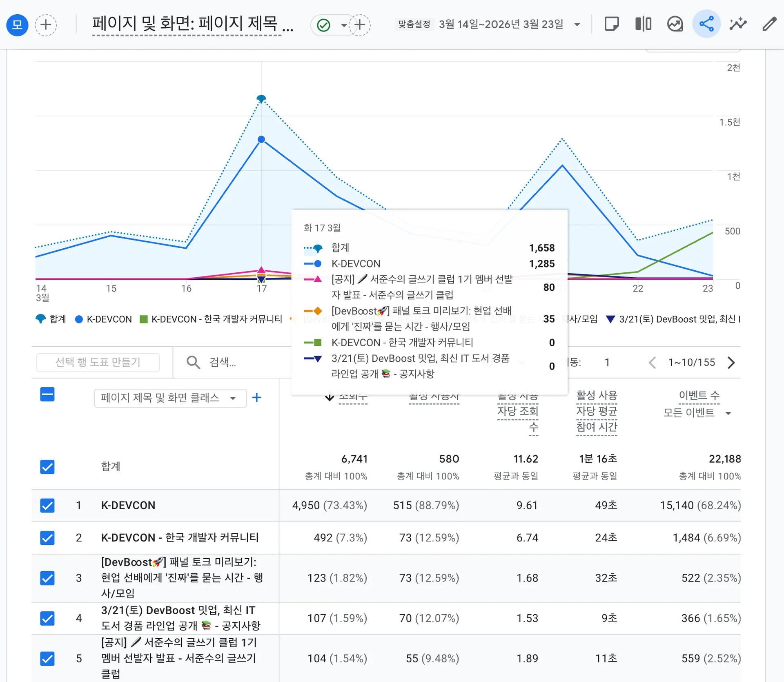Screen dimensions: 784x682
Task: Click the total active users value 580
Action: tap(449, 459)
